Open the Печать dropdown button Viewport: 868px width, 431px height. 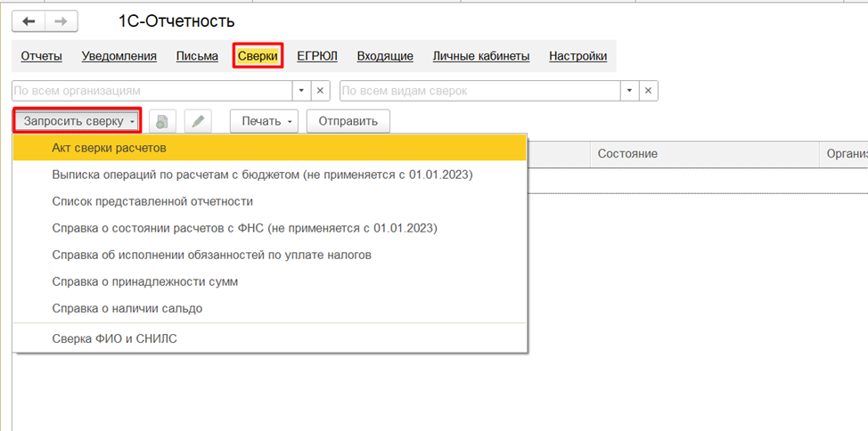click(x=264, y=121)
